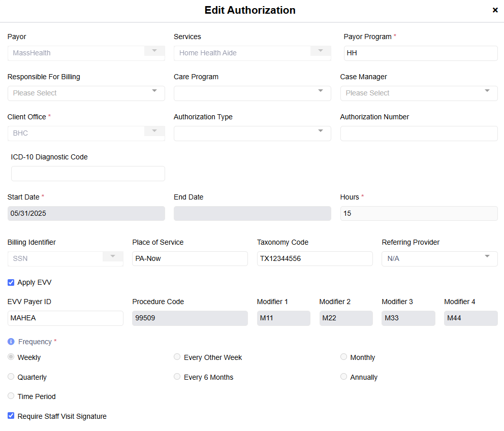
Task: Select the Quarterly frequency option
Action: (11, 376)
